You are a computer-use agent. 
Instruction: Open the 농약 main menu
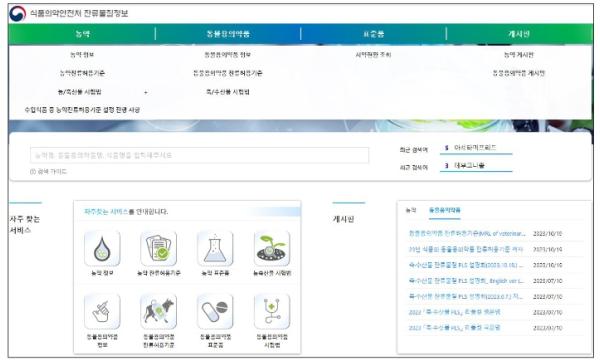coord(82,34)
